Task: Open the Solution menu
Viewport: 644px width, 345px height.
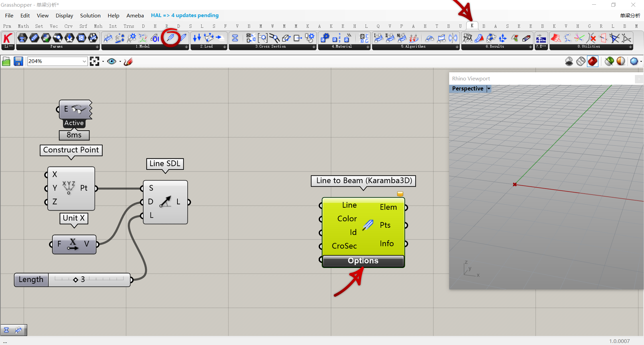Action: point(90,15)
